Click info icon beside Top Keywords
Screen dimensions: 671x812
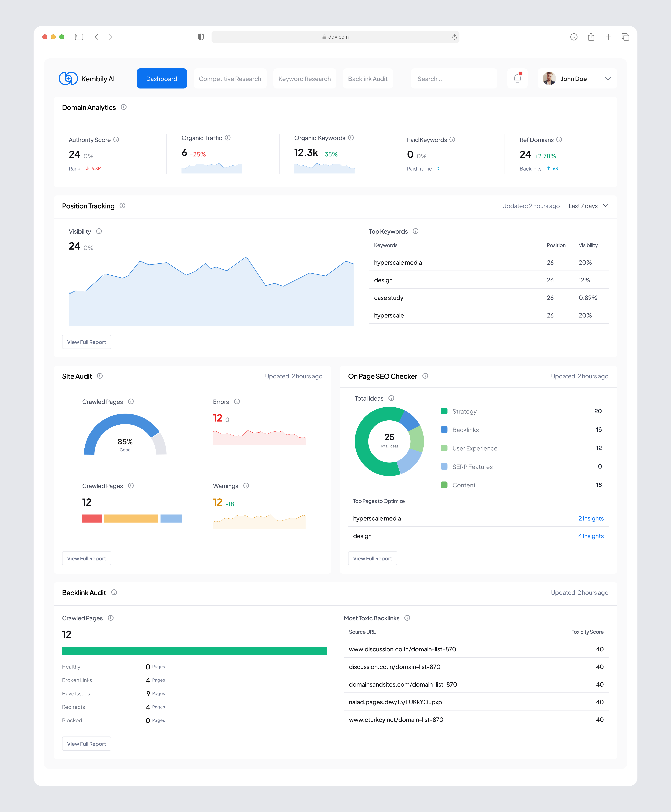415,231
